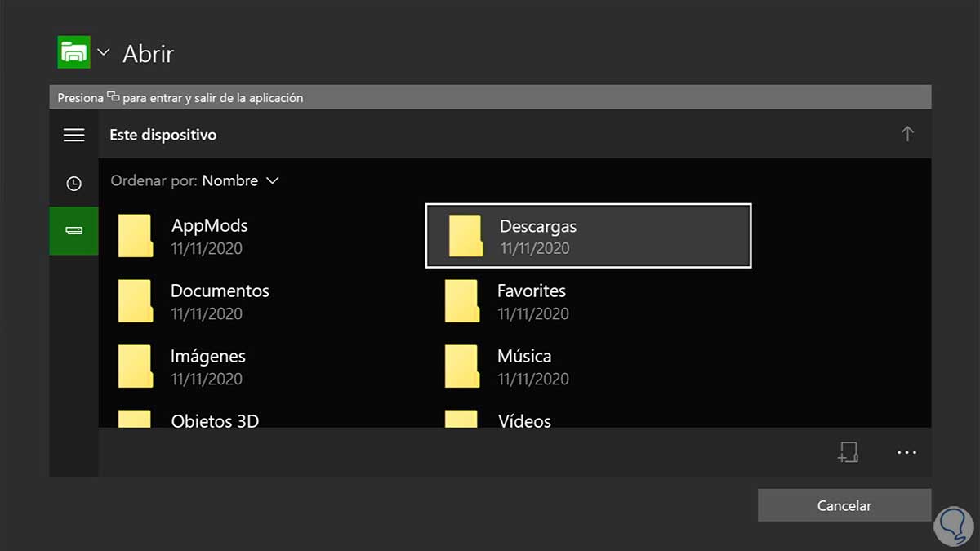Select the green This Device drive icon
This screenshot has height=551, width=980.
tap(73, 231)
